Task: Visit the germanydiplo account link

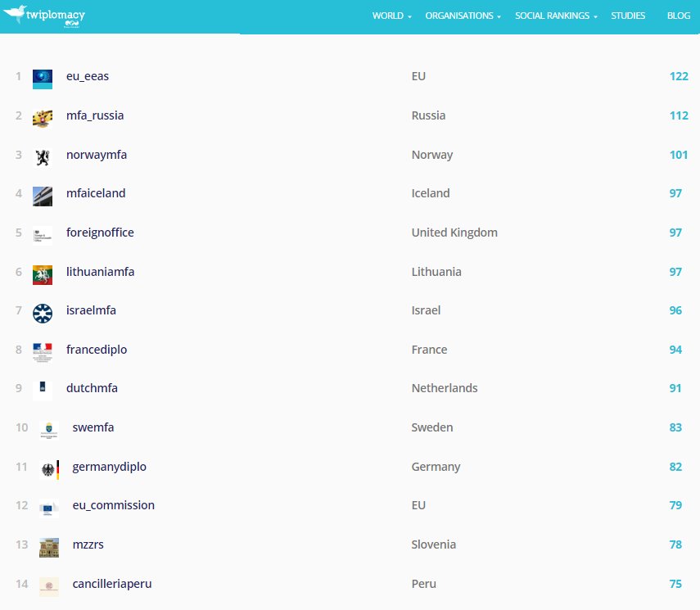Action: click(x=110, y=467)
